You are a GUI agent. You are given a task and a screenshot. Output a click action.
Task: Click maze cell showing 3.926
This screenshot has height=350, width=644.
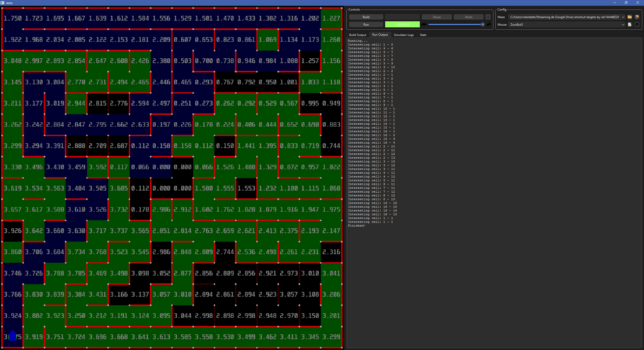(x=12, y=231)
